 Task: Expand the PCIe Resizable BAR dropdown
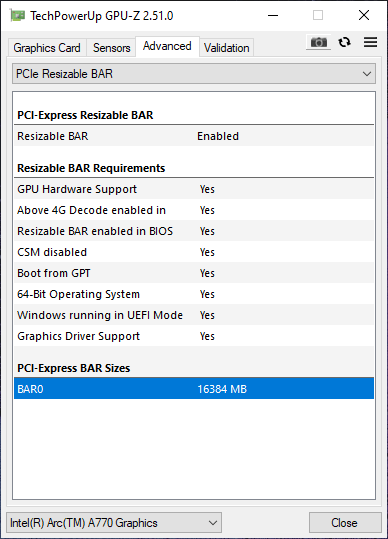(194, 74)
